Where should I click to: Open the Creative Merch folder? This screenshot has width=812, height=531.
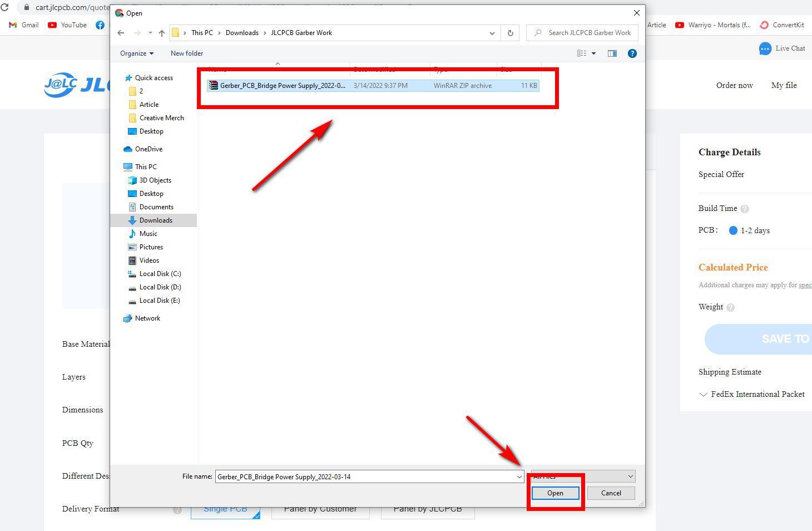click(156, 118)
